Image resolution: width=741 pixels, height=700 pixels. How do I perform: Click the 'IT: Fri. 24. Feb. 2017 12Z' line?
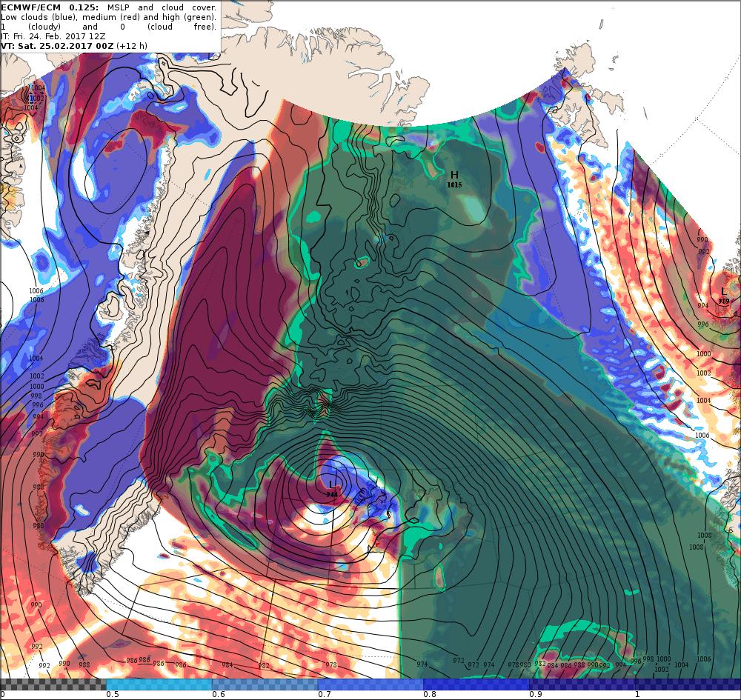[x=53, y=36]
